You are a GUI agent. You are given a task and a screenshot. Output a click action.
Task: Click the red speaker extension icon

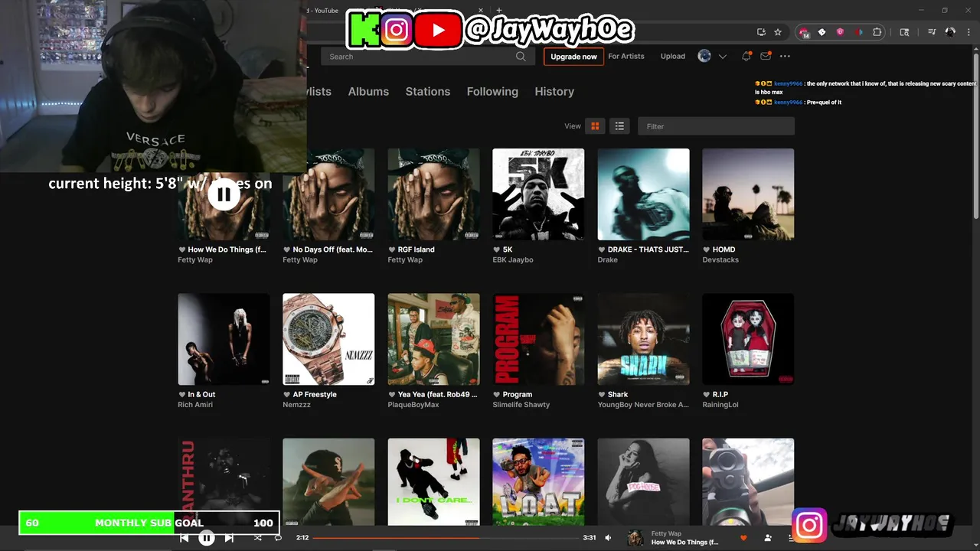[858, 32]
